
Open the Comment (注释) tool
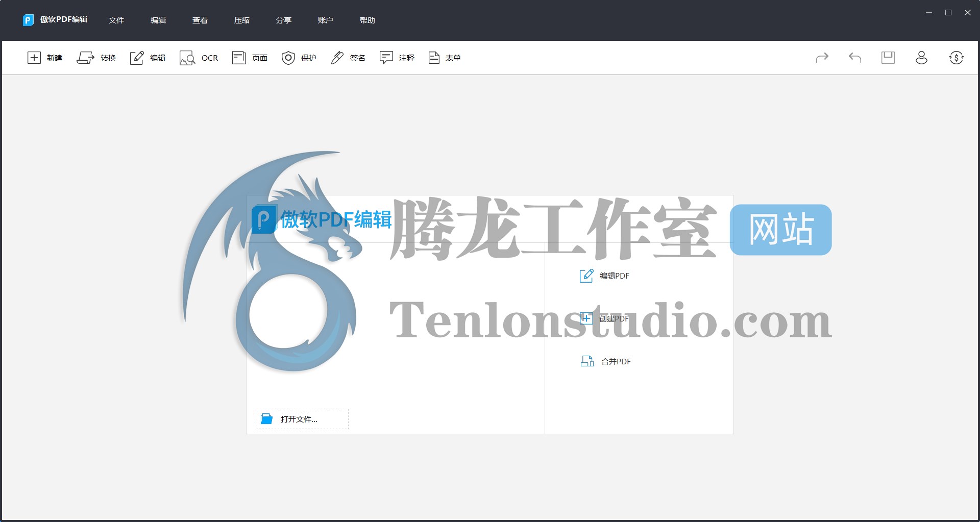386,58
